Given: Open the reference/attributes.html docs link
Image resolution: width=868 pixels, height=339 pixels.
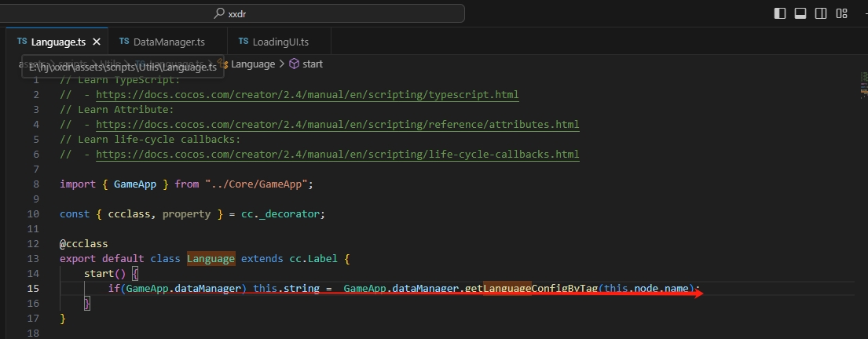Looking at the screenshot, I should (x=337, y=125).
